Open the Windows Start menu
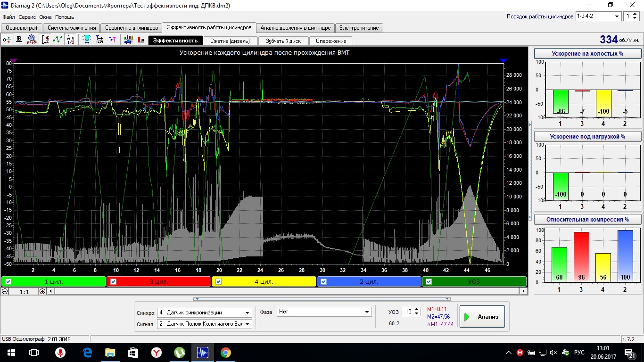The width and height of the screenshot is (644, 362). 11,353
